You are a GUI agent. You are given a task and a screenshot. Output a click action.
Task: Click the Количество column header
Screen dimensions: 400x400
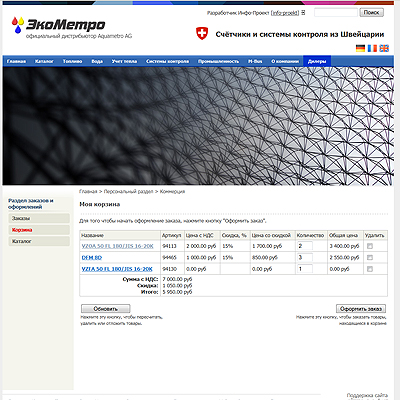click(x=310, y=235)
